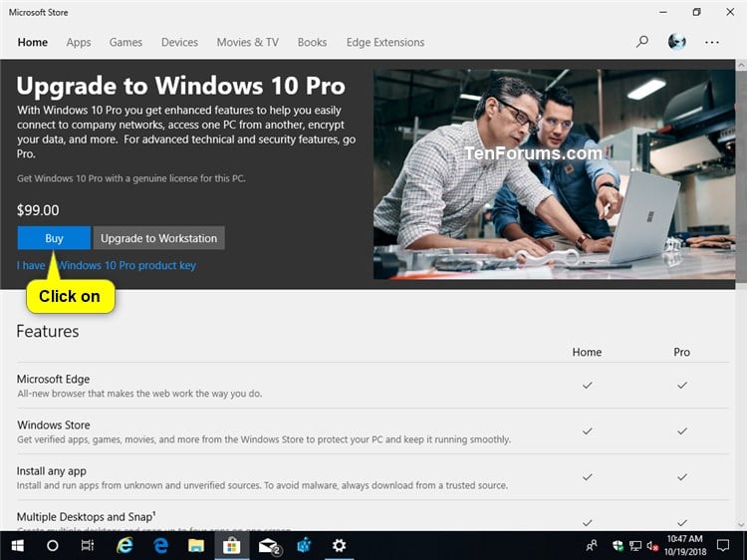Click the Home column header in Features
Screen dimensions: 747x560
click(587, 352)
